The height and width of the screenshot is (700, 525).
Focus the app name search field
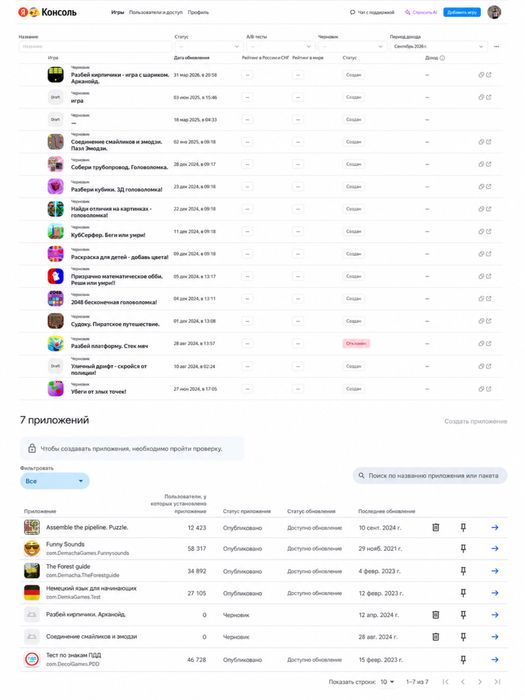point(430,475)
